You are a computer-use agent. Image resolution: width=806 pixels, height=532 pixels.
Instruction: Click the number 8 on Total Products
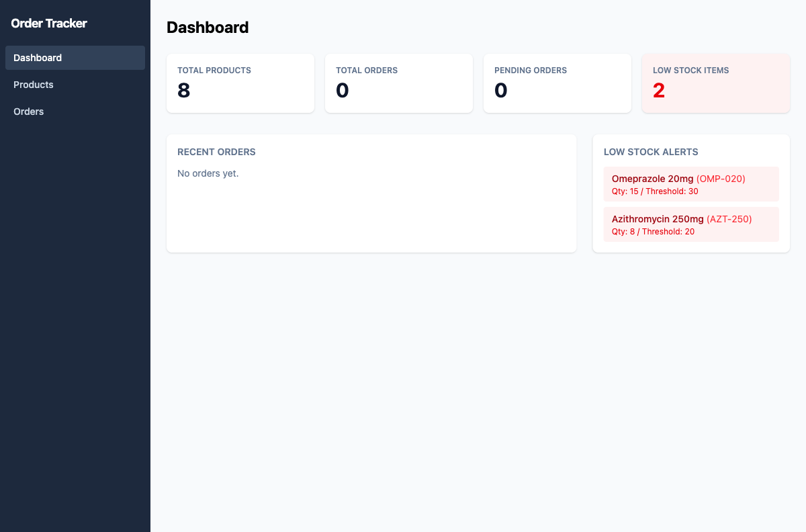click(183, 91)
